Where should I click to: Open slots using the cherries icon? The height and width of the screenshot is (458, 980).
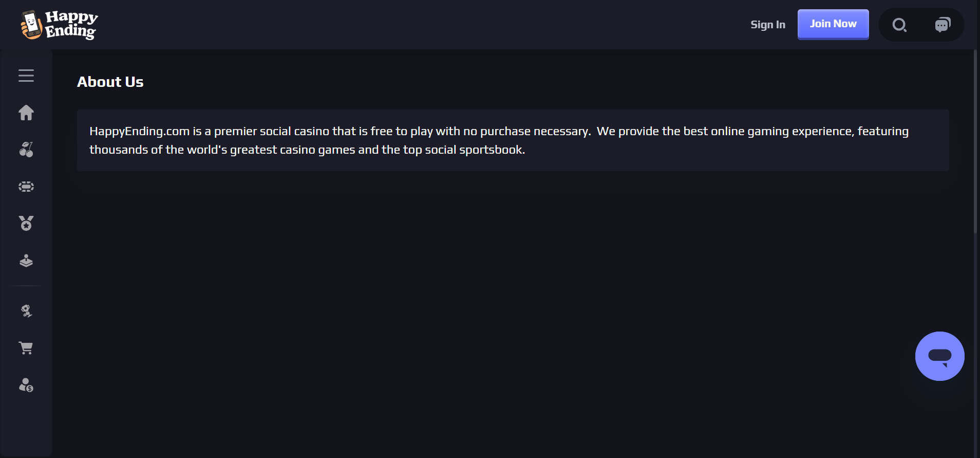(26, 150)
